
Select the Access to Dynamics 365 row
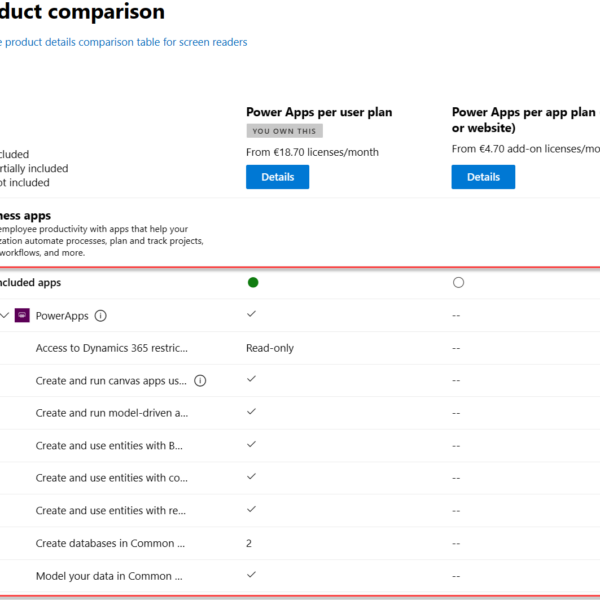click(x=111, y=348)
